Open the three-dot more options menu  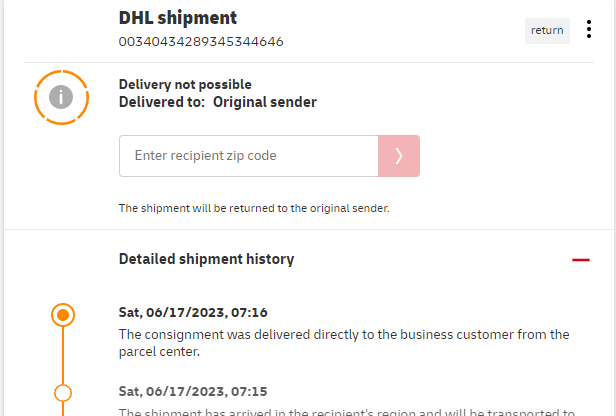coord(589,30)
